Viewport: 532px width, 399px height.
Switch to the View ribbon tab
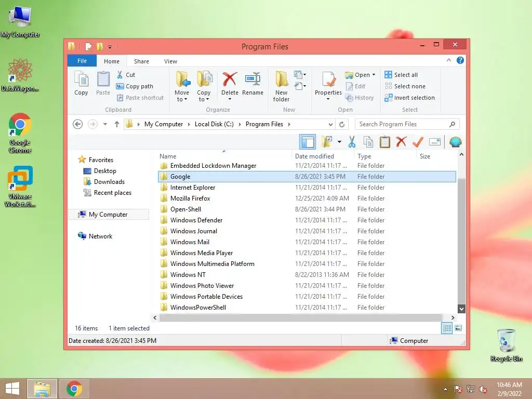(170, 61)
